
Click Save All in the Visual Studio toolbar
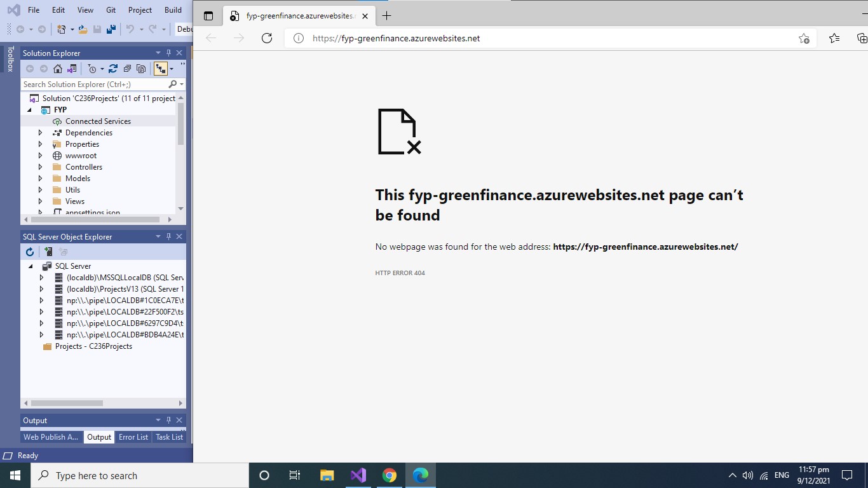tap(111, 29)
